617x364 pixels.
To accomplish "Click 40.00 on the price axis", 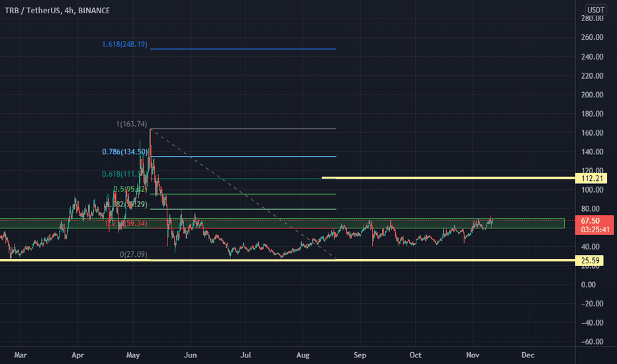I will [591, 247].
